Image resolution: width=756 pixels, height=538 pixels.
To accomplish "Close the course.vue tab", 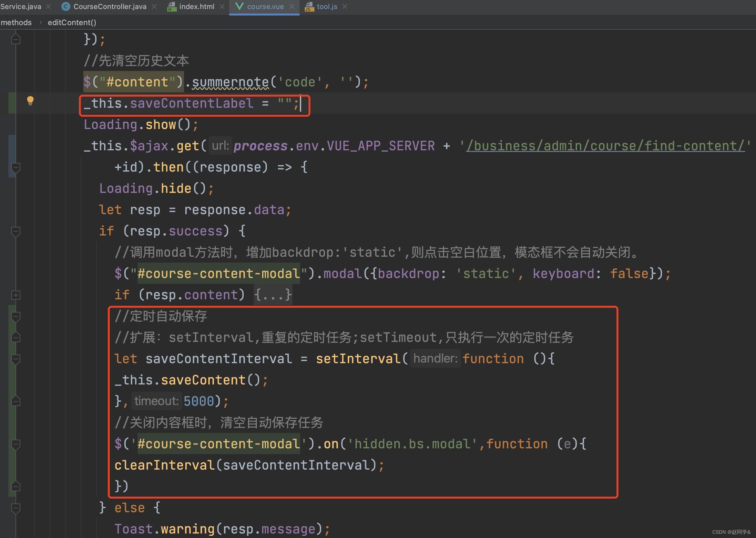I will tap(292, 7).
